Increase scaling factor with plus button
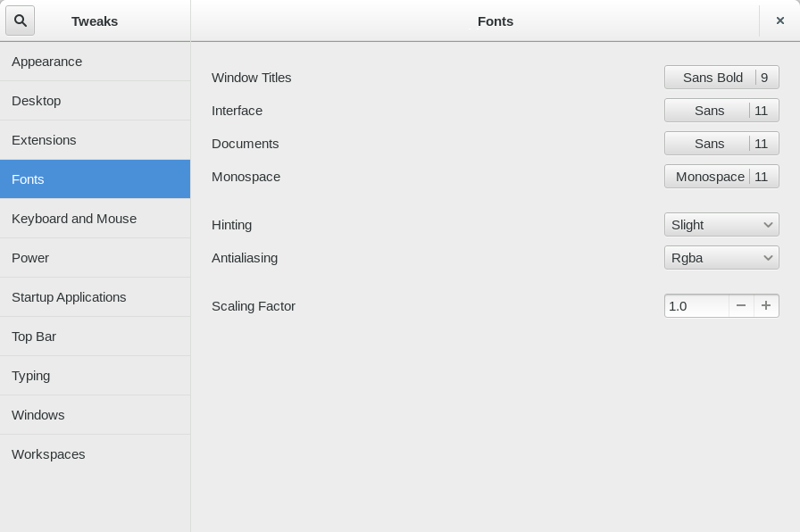800x532 pixels. point(766,305)
